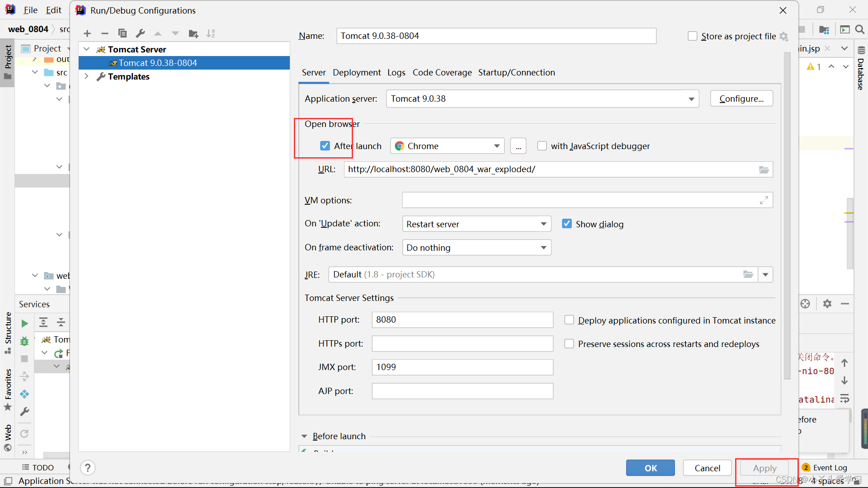Sort configurations alphabetically icon

click(211, 33)
